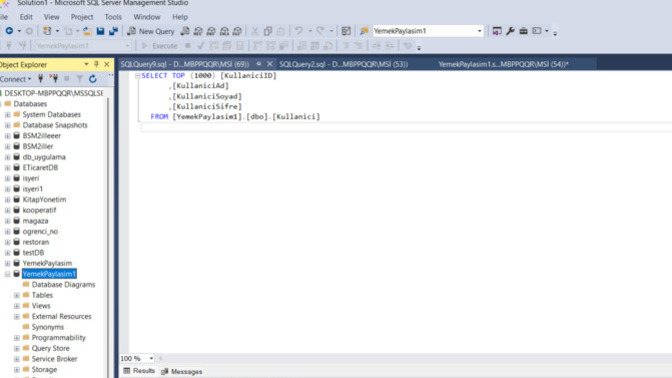Click the Analysis Services MDX Query icon
Image resolution: width=672 pixels, height=378 pixels.
coord(198,31)
